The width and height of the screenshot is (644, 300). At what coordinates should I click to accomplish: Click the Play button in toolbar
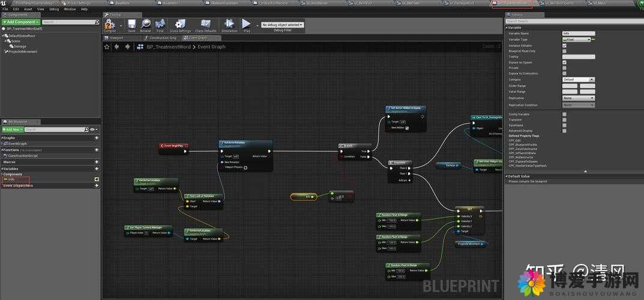coord(247,24)
